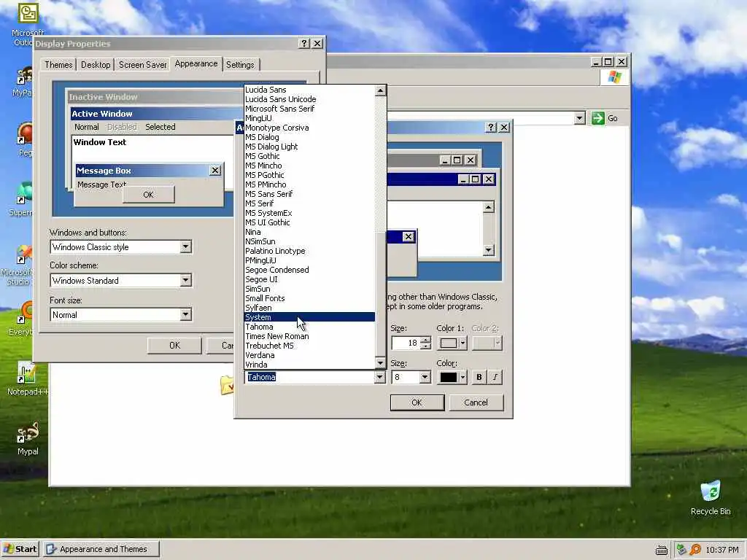Click the system tray keyboard icon
The image size is (747, 560).
[x=661, y=550]
